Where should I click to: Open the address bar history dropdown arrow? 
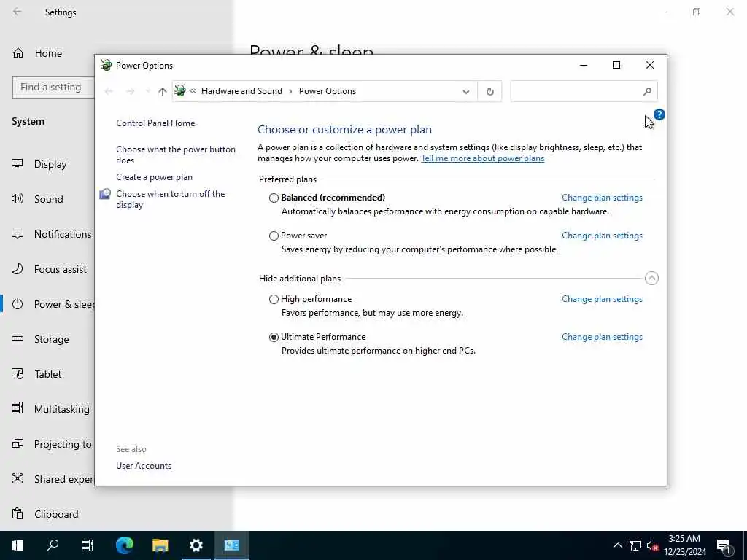tap(465, 91)
